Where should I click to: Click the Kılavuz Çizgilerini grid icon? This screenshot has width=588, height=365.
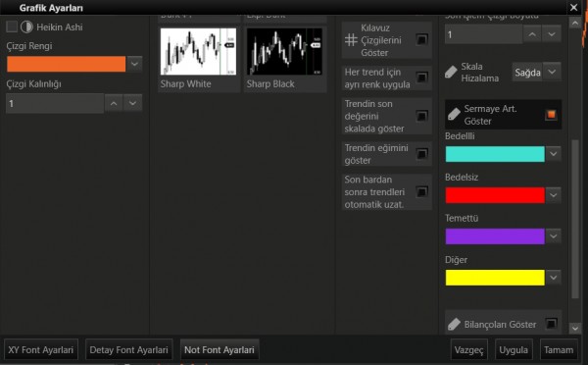(x=351, y=40)
